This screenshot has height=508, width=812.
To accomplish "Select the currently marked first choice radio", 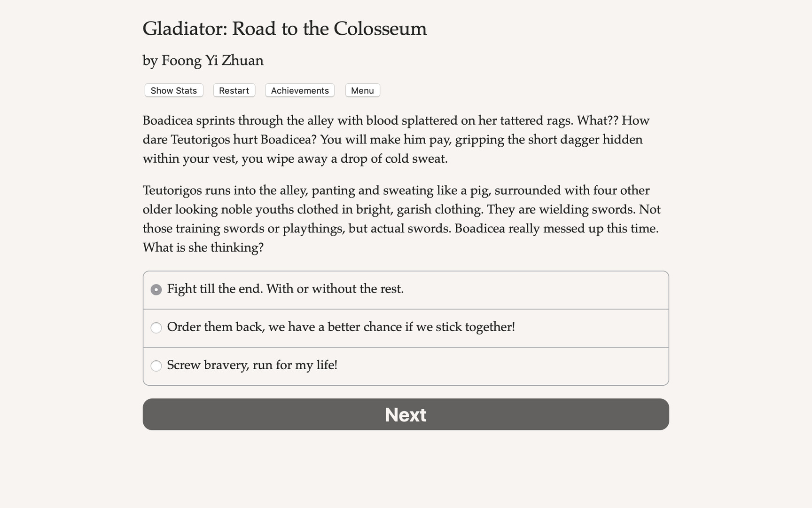I will [x=156, y=290].
